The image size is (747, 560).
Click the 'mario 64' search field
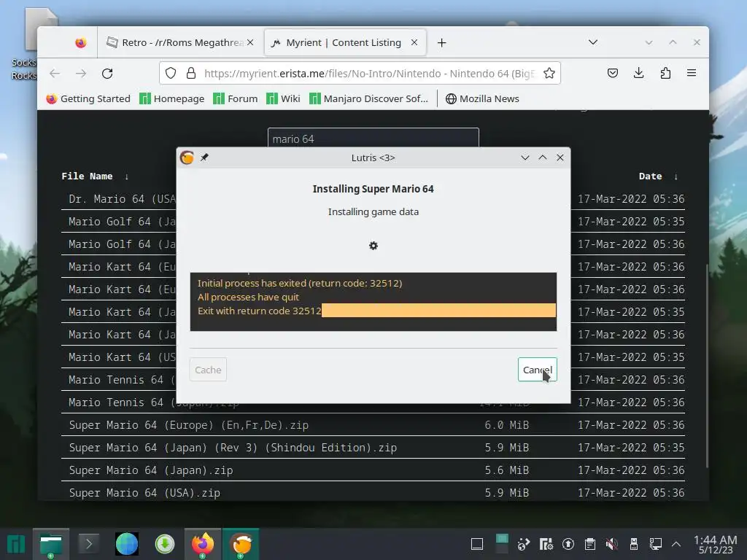(373, 138)
